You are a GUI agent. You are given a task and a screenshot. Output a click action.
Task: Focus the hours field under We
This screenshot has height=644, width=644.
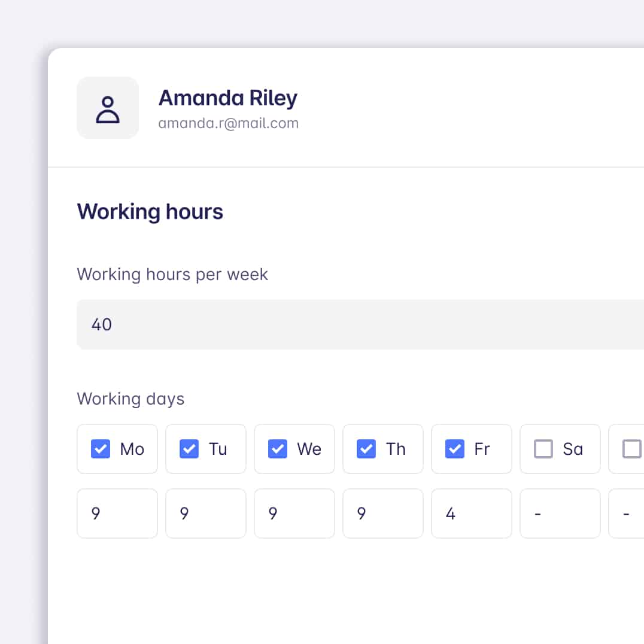[294, 514]
